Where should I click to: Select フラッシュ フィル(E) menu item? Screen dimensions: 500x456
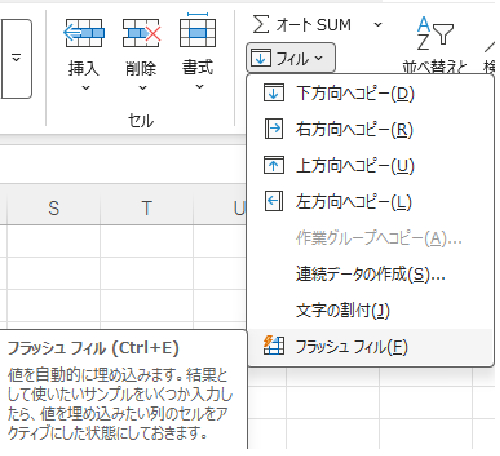[371, 346]
